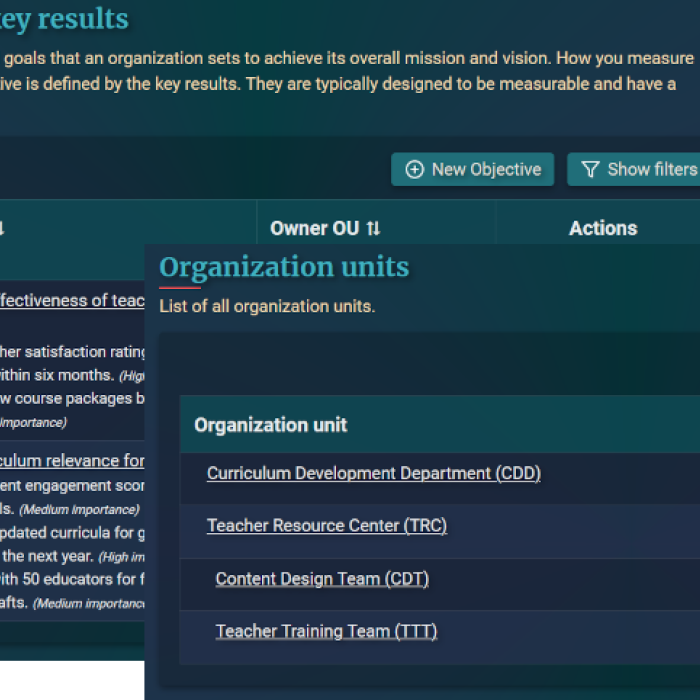Open the 'culum relevance for' objective link
This screenshot has width=700, height=700.
[x=72, y=461]
